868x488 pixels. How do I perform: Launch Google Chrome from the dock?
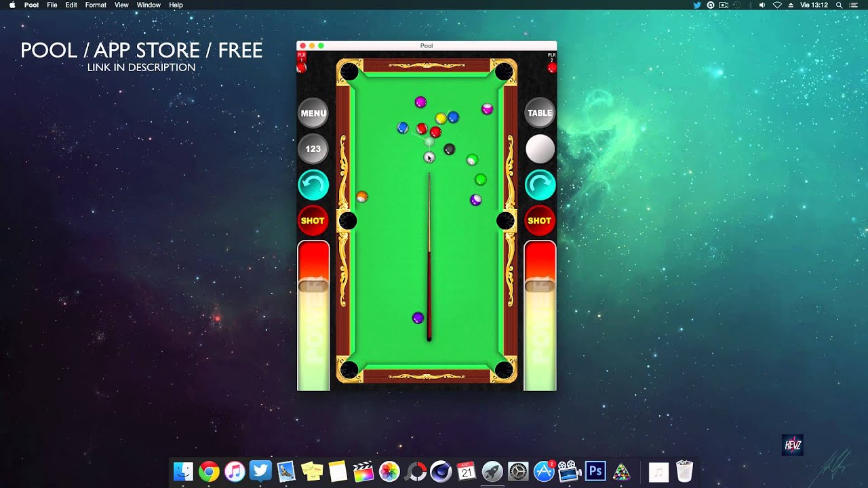pyautogui.click(x=209, y=471)
